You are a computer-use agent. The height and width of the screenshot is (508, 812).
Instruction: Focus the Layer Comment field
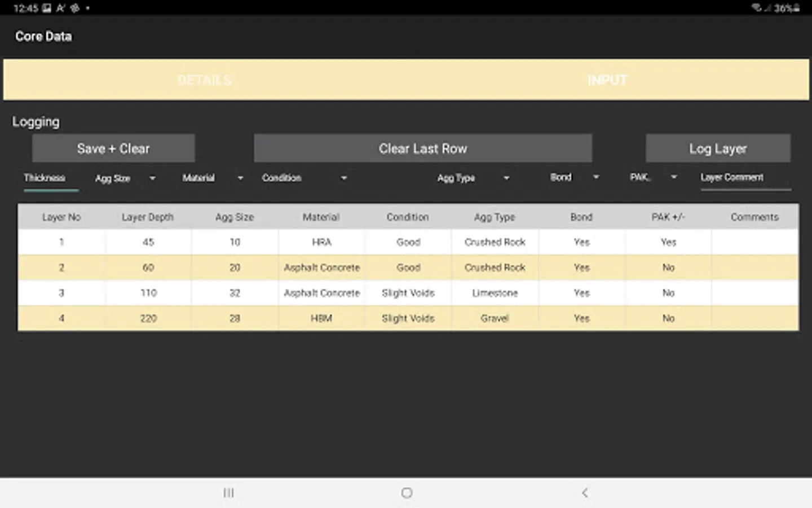point(745,178)
